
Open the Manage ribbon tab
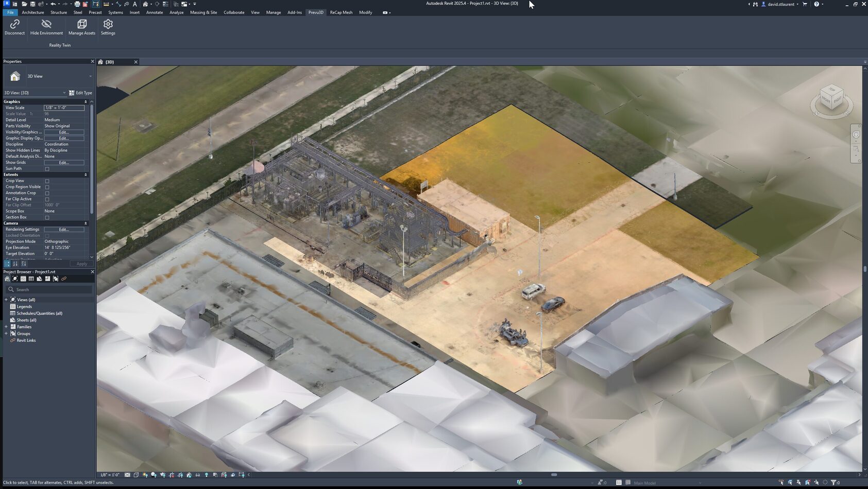(273, 12)
